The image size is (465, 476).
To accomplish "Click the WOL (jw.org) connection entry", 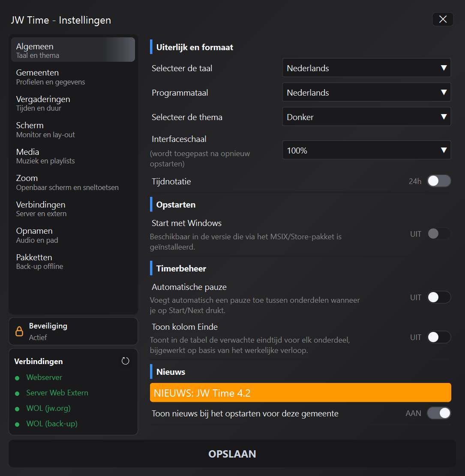I will 48,408.
